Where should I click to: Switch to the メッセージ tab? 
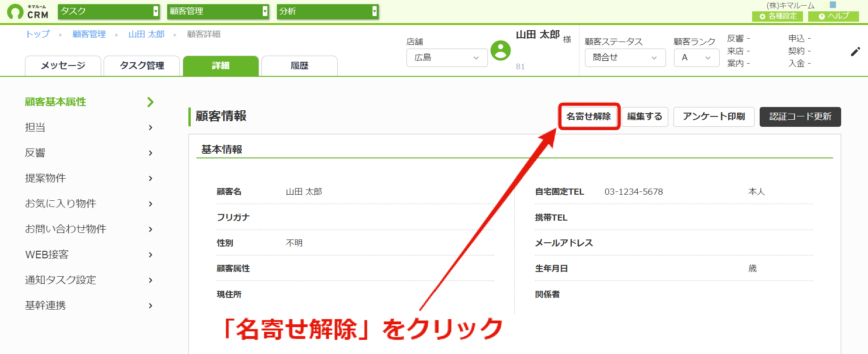pos(63,66)
